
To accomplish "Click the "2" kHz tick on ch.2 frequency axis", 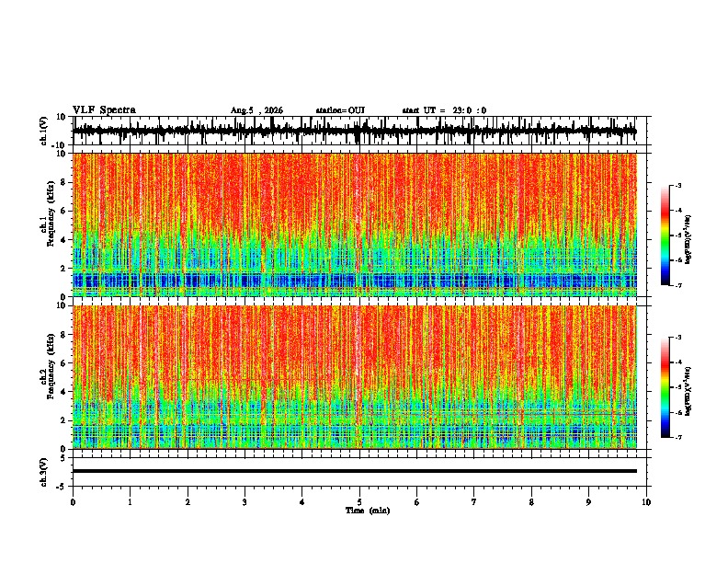I will click(x=63, y=419).
